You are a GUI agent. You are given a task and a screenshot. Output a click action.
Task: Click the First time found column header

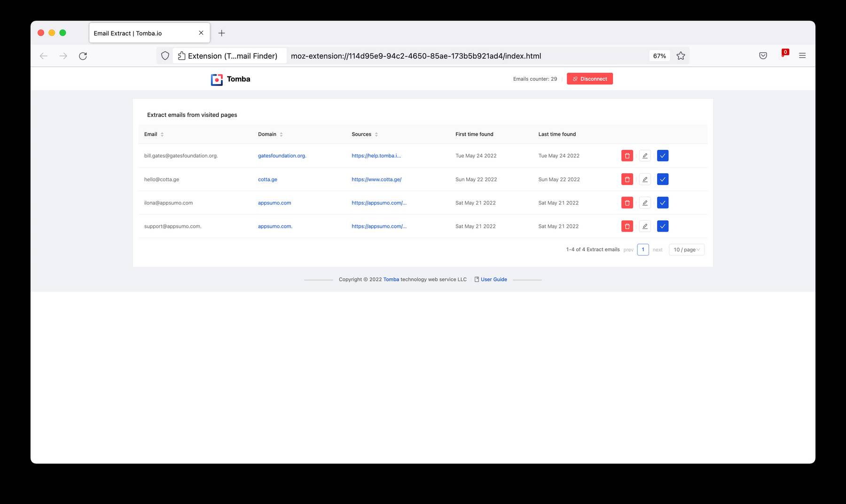[474, 134]
